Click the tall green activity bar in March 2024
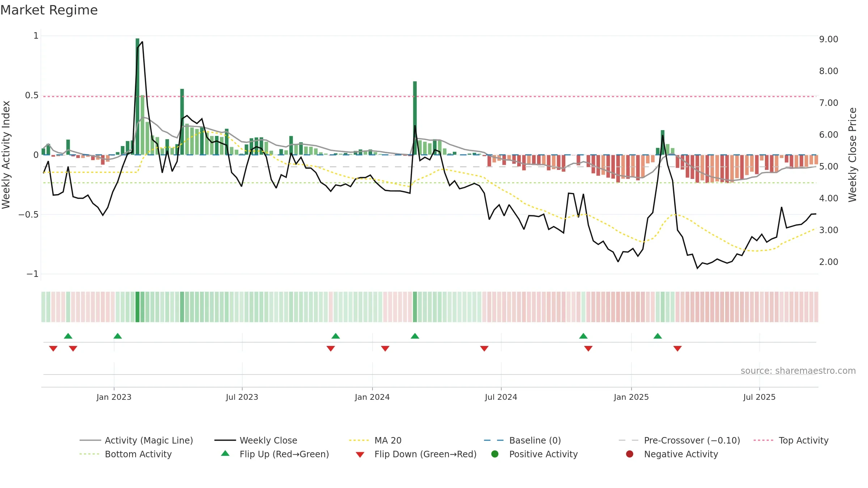868x488 pixels. pos(415,118)
